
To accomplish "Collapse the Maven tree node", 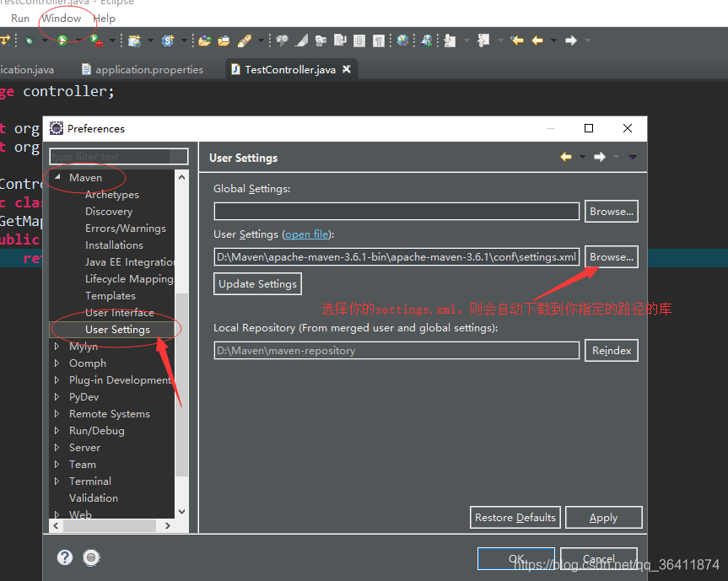I will click(x=57, y=177).
